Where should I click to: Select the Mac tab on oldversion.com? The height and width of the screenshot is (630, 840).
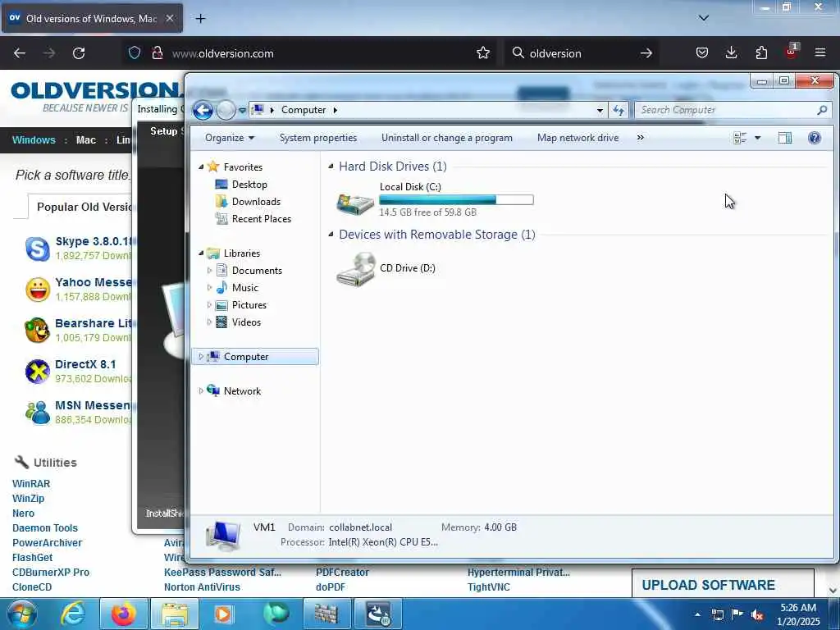(x=85, y=139)
